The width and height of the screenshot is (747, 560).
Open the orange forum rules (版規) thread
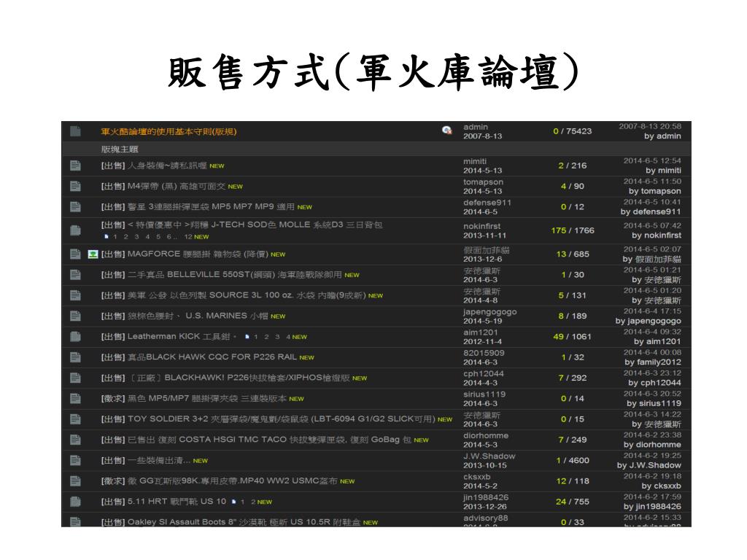[169, 131]
